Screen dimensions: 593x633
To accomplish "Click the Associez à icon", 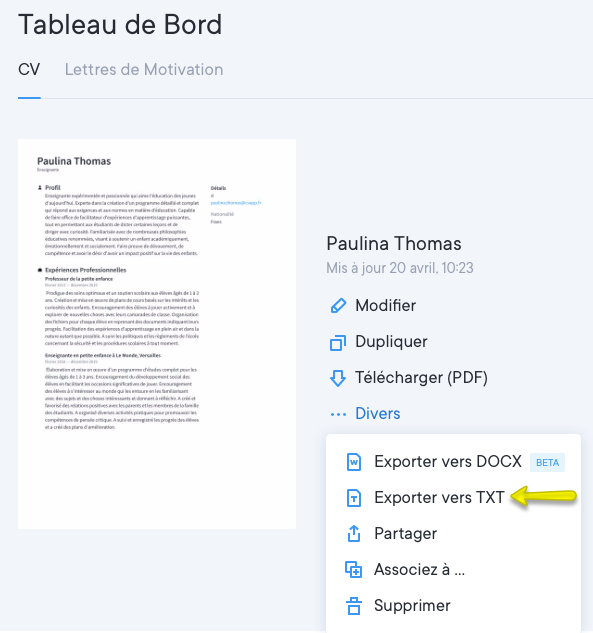I will tap(353, 570).
